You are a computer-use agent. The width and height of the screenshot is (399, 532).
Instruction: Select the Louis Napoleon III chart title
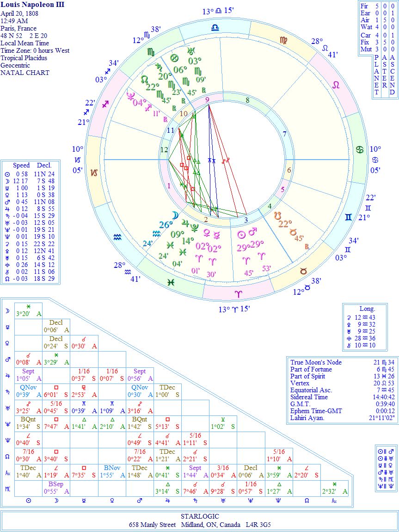[x=32, y=5]
